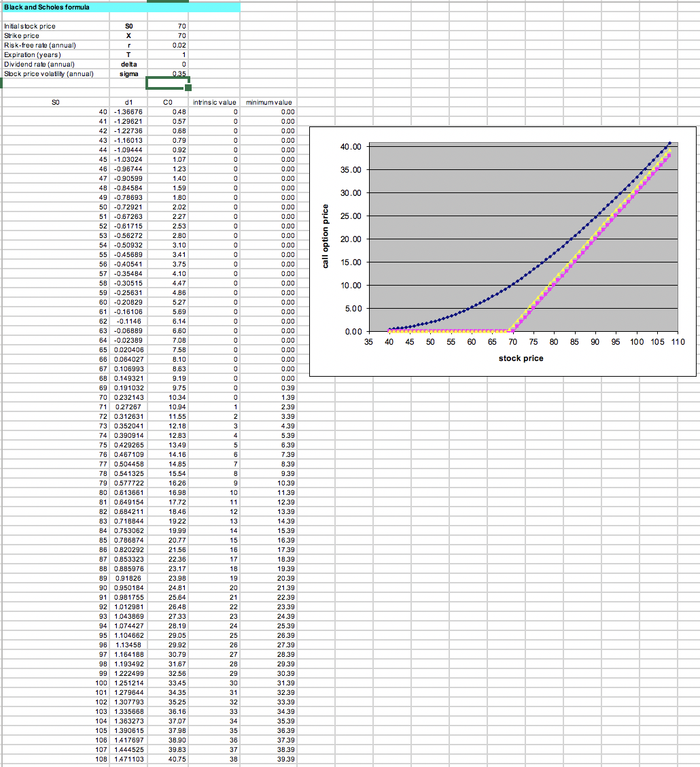Select the sigma volatility value cell 0.35
This screenshot has height=767, width=700.
coord(167,74)
